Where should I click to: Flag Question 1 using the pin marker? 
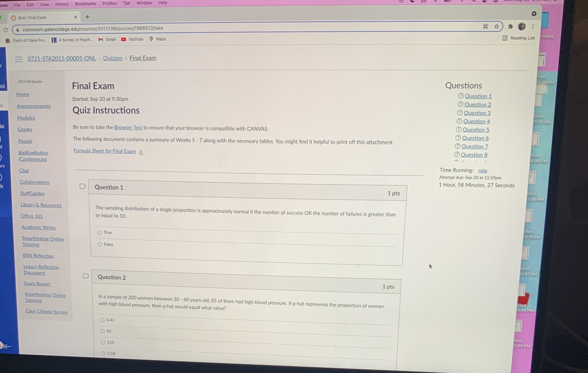tap(82, 186)
